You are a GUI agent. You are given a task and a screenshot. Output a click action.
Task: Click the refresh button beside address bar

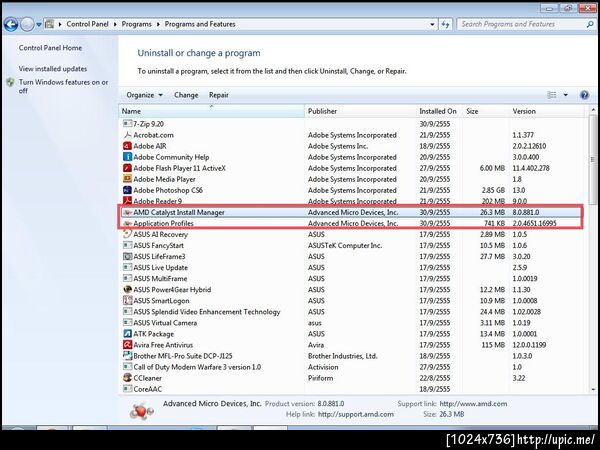[x=445, y=24]
